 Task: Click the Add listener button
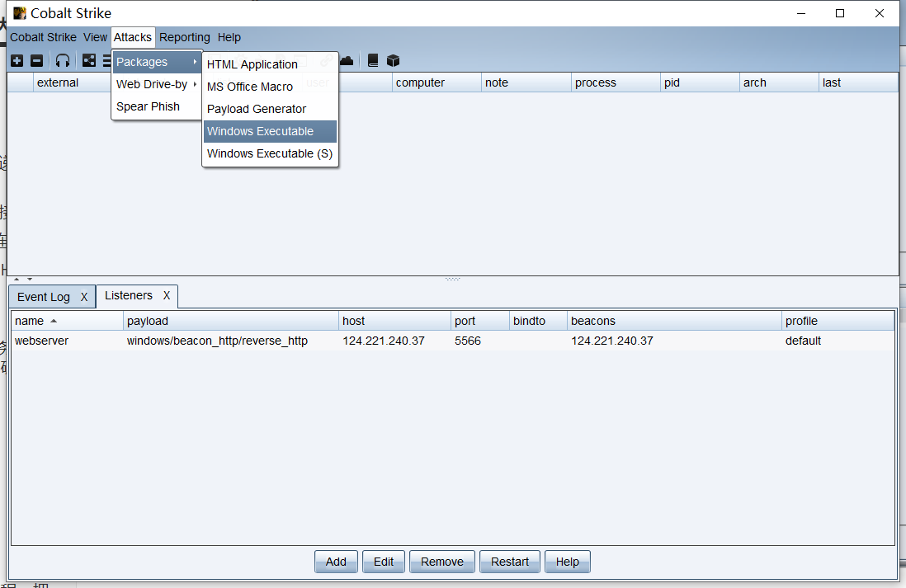[336, 562]
